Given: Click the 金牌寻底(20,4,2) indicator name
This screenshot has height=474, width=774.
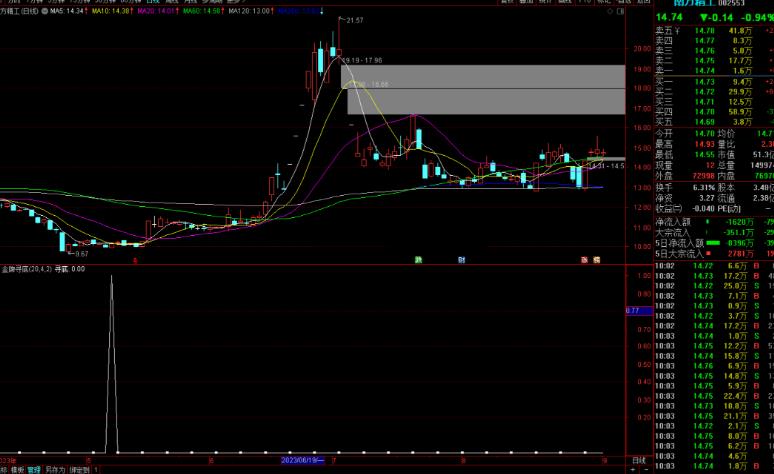Looking at the screenshot, I should 26,269.
